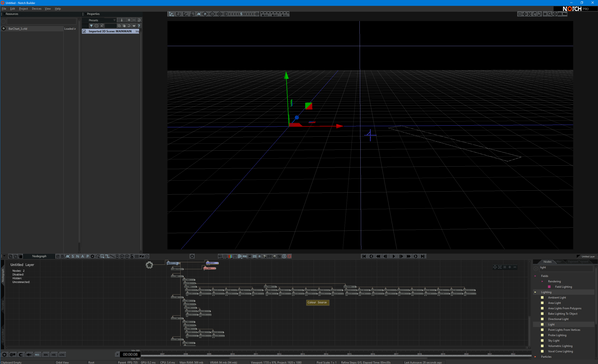Toggle the BIN button at bottom left
The width and height of the screenshot is (598, 364).
coord(45,355)
